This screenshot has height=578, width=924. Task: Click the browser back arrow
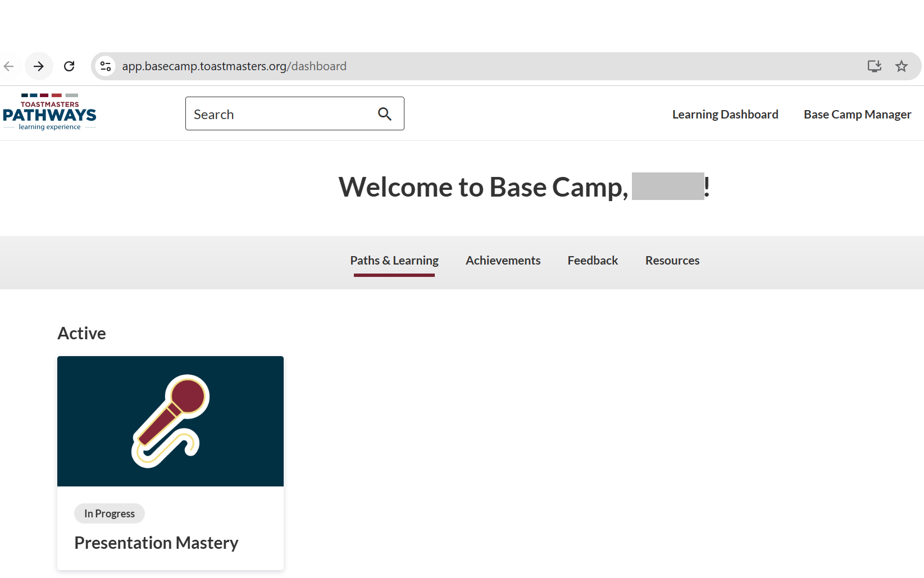click(x=8, y=66)
